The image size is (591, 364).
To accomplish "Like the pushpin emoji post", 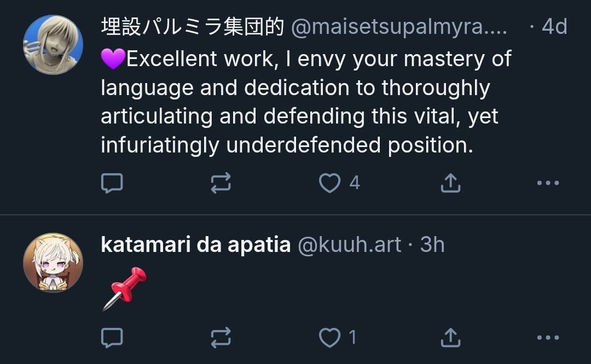I will [330, 338].
